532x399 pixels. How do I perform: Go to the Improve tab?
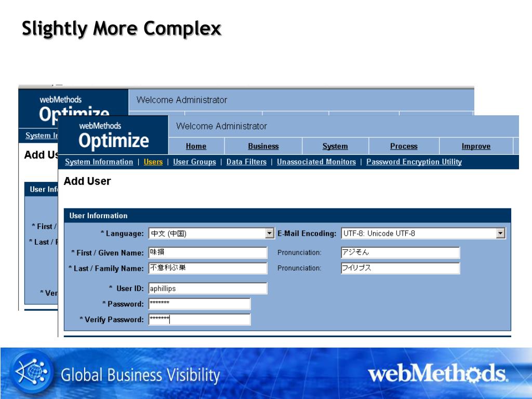point(476,146)
